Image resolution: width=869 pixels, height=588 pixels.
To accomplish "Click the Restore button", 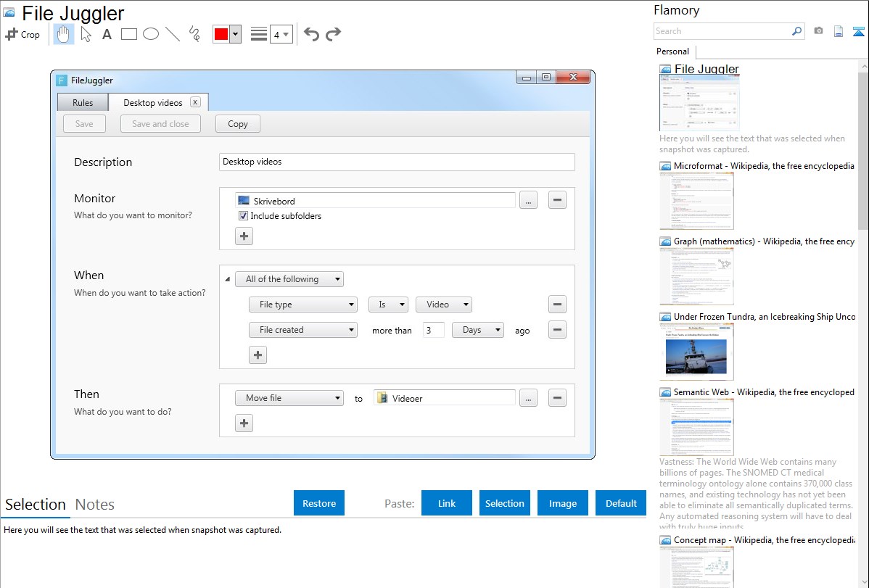I will (319, 503).
